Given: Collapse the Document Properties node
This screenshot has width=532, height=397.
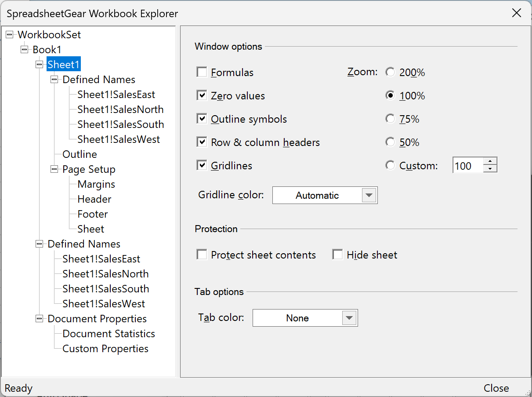Looking at the screenshot, I should 39,319.
